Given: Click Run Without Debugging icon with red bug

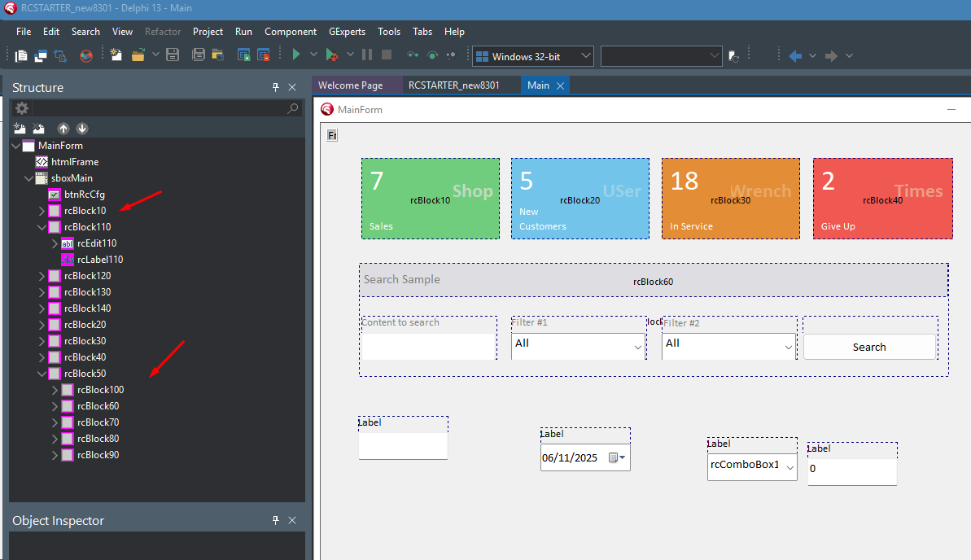Looking at the screenshot, I should [x=331, y=55].
